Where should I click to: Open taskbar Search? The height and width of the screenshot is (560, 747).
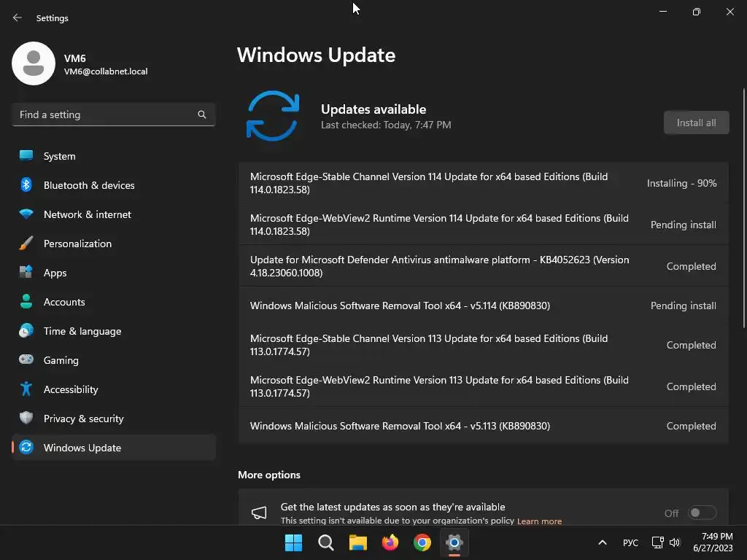(x=326, y=542)
